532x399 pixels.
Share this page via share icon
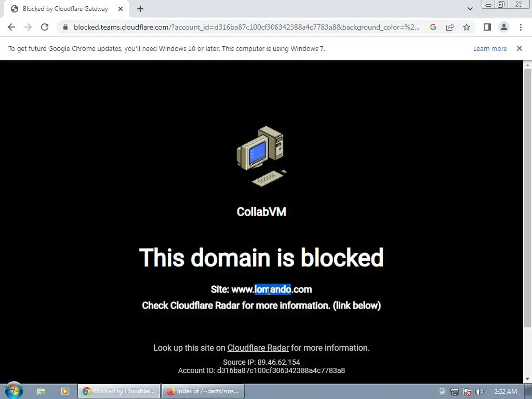(450, 27)
